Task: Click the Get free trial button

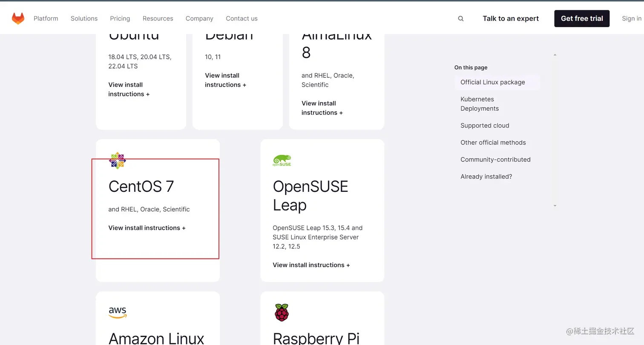Action: pos(582,18)
